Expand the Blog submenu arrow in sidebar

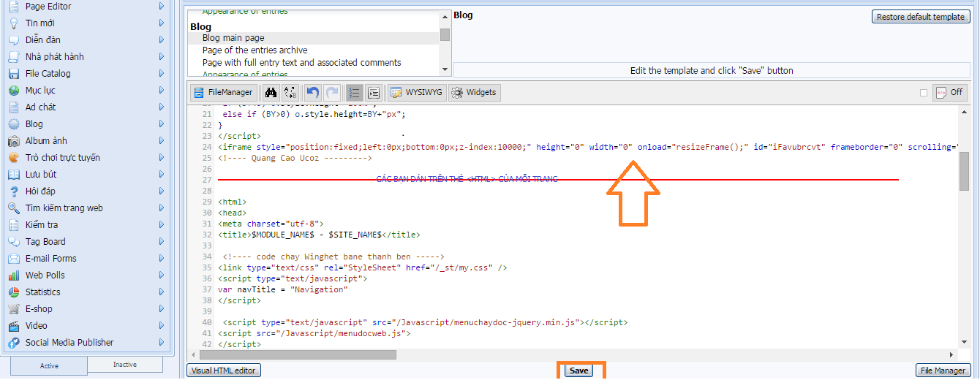[x=162, y=123]
